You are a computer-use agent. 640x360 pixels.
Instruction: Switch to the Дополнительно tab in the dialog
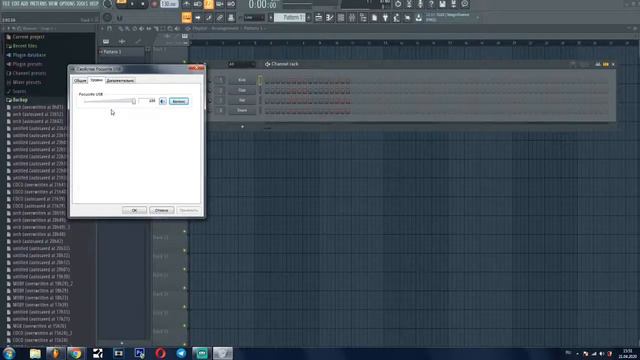(120, 81)
